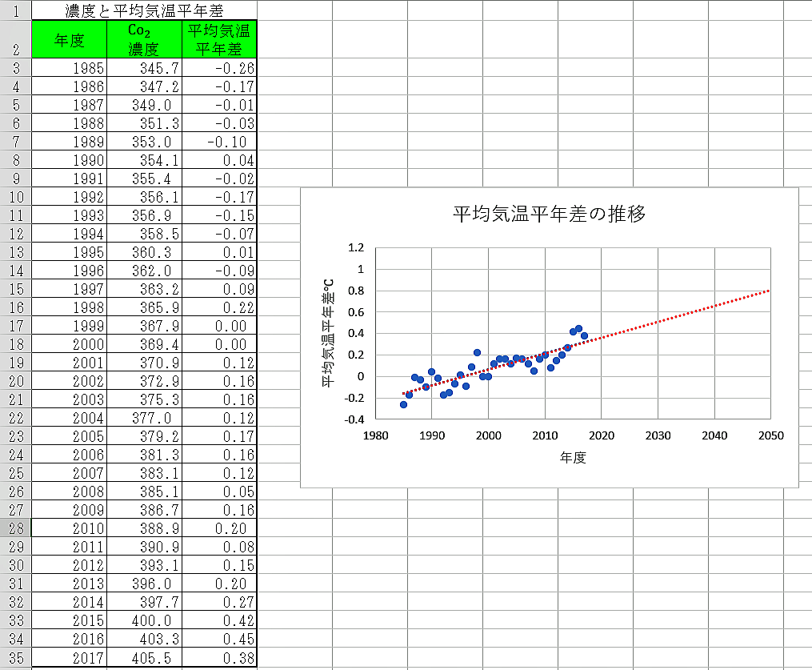Select the Co2 濃度 header cell

[x=144, y=39]
